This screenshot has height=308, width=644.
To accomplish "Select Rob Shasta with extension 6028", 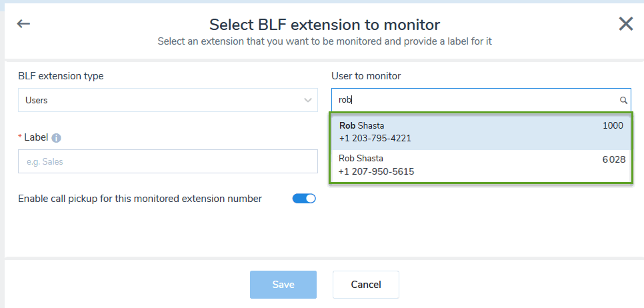I will point(481,165).
